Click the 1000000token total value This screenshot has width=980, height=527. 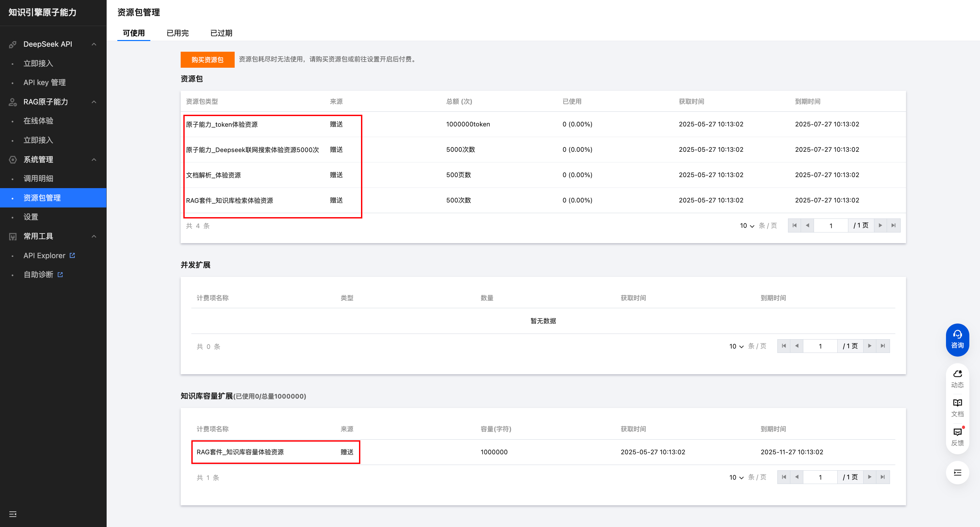tap(468, 124)
